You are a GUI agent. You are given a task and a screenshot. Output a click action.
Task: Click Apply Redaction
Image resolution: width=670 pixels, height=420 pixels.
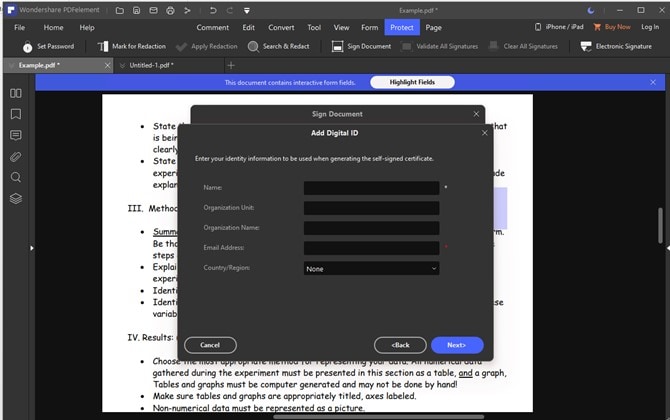(x=207, y=46)
